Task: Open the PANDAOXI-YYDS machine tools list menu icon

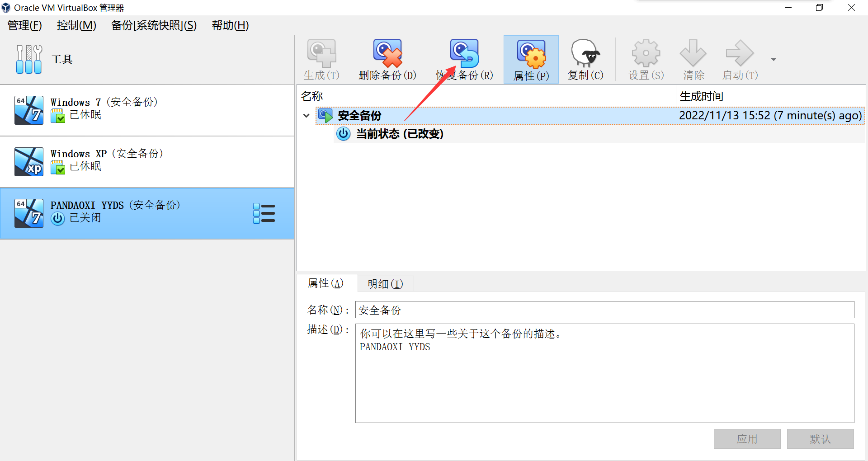Action: tap(264, 213)
